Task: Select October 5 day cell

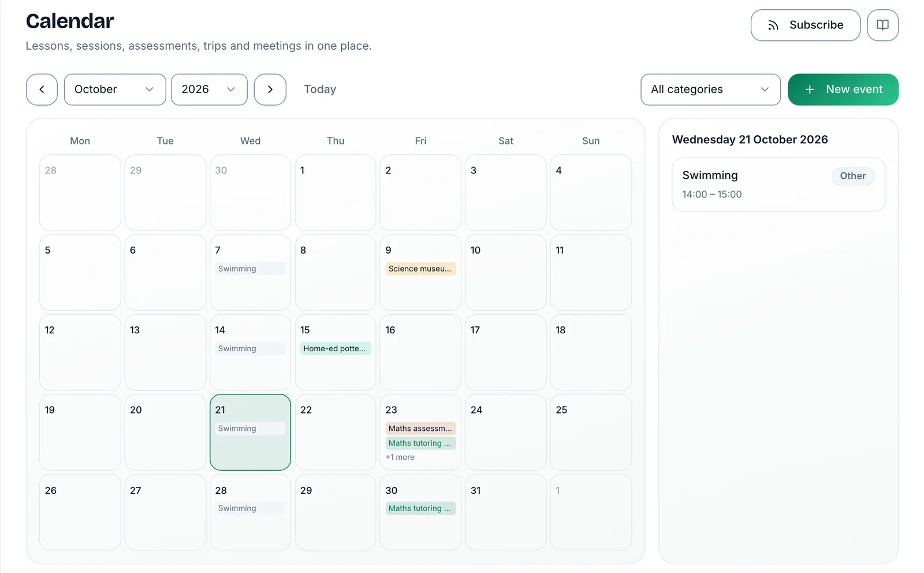Action: tap(80, 273)
